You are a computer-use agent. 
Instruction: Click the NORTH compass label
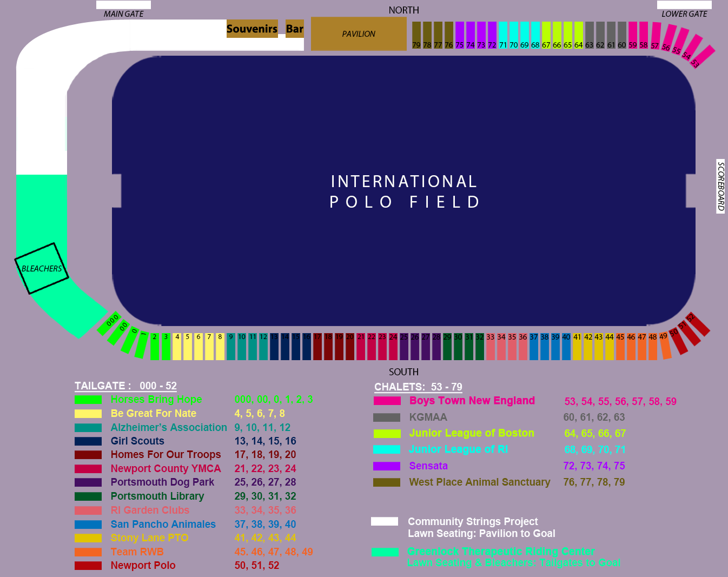pos(404,10)
